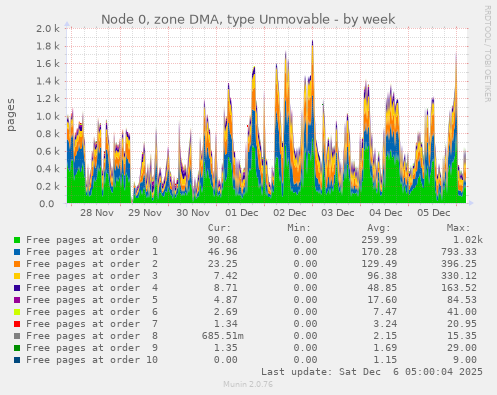This screenshot has width=497, height=395.
Task: Click the '1.2 k' y-axis tick label
Action: point(48,99)
